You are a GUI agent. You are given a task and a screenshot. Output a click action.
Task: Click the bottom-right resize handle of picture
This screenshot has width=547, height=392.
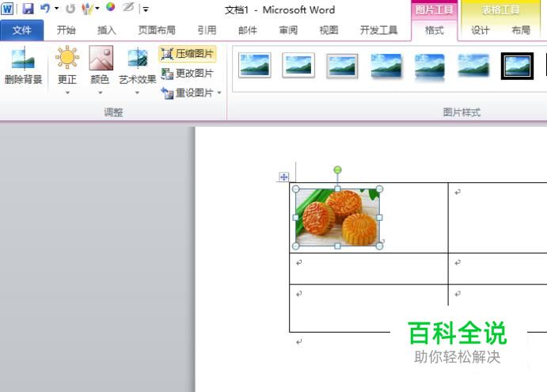pos(379,246)
